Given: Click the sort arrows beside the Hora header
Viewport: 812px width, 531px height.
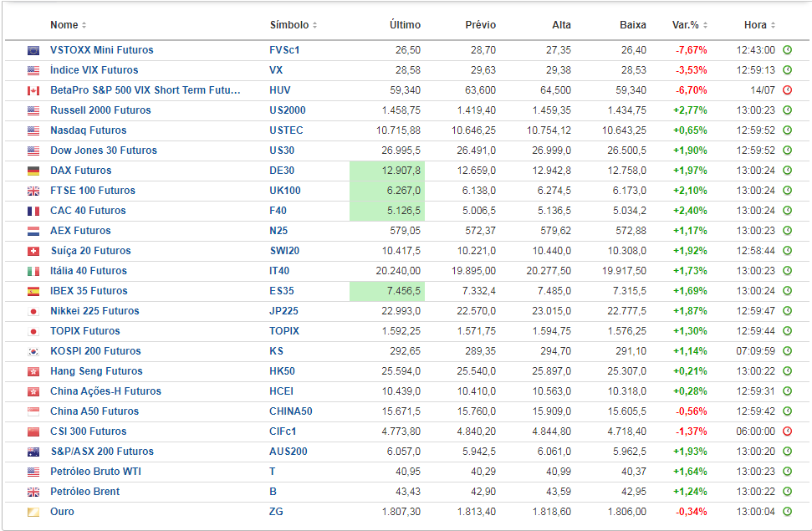Looking at the screenshot, I should (774, 25).
